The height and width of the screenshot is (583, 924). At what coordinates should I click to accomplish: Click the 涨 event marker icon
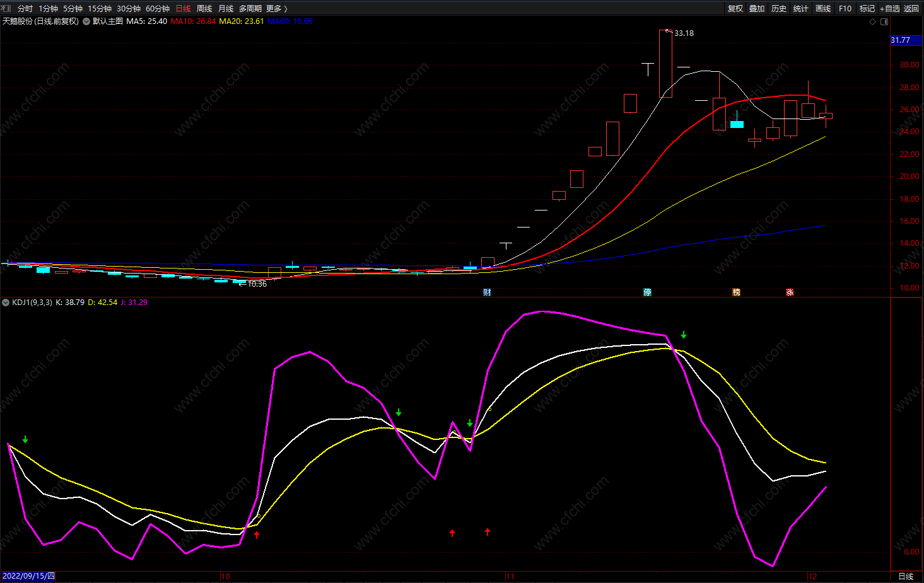click(x=790, y=292)
